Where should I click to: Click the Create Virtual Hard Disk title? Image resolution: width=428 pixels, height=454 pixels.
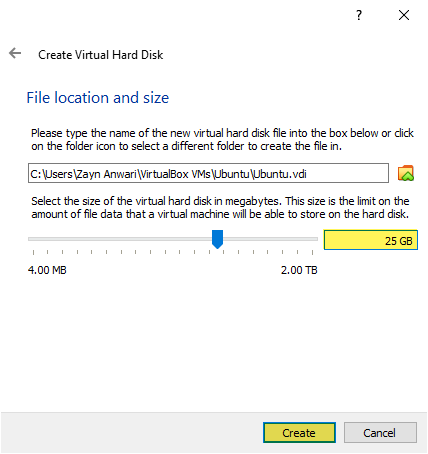click(x=101, y=55)
